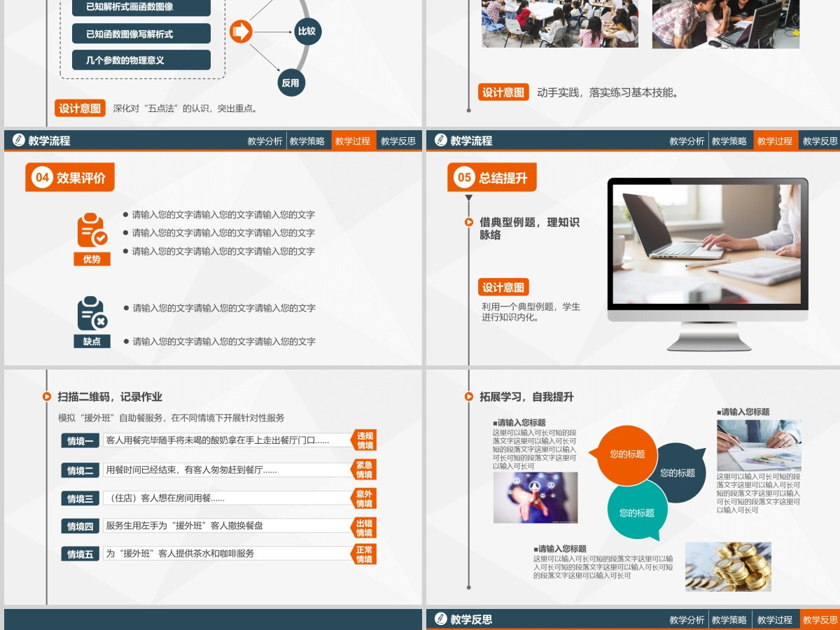Click the 05 number circle in the 总结提升 badge

[465, 178]
